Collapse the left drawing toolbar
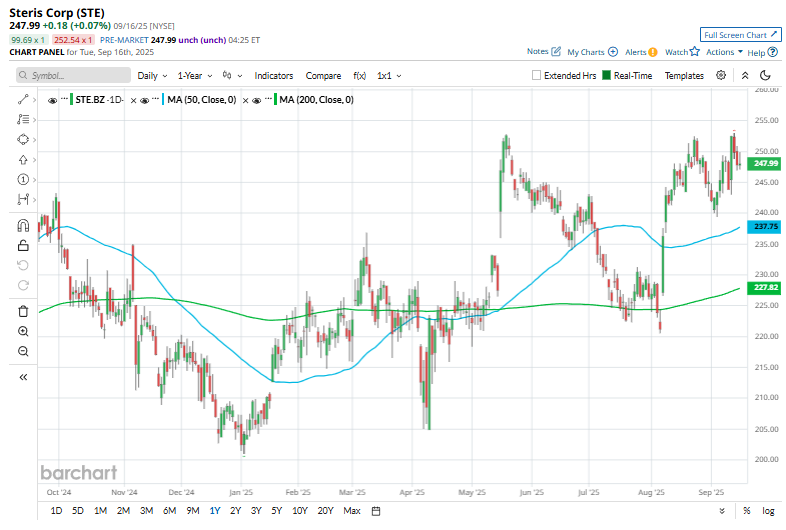786x530 pixels. pyautogui.click(x=23, y=377)
